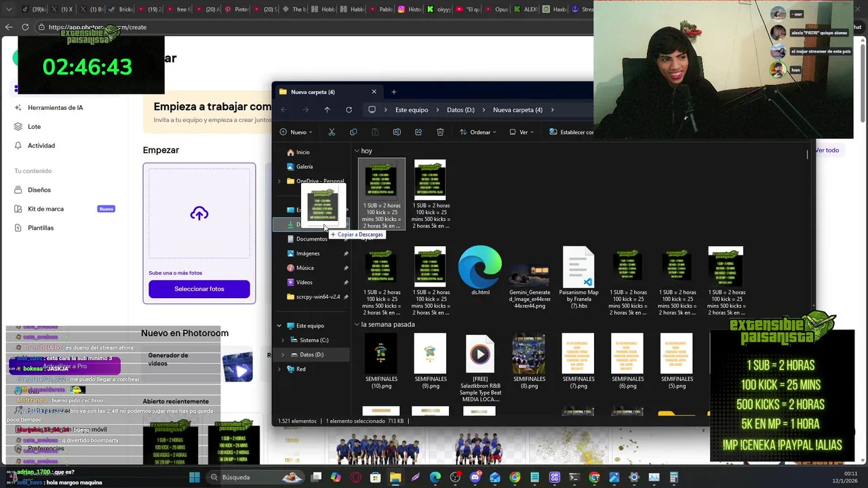The height and width of the screenshot is (488, 868).
Task: Open OBS Studio from the taskbar
Action: 455,477
